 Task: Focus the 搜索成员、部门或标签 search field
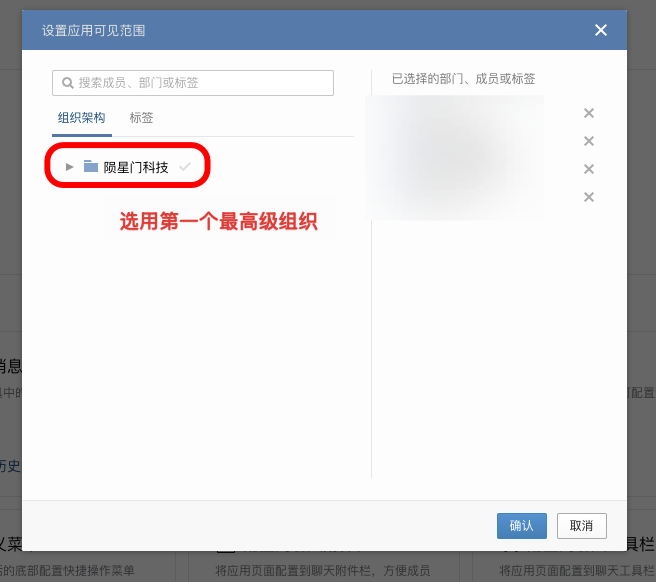click(x=200, y=83)
